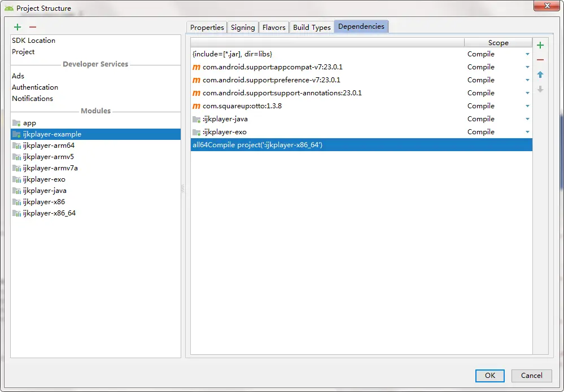Click the Compile scope value for :ijkplayer-exo
This screenshot has height=392, width=564.
(x=481, y=132)
